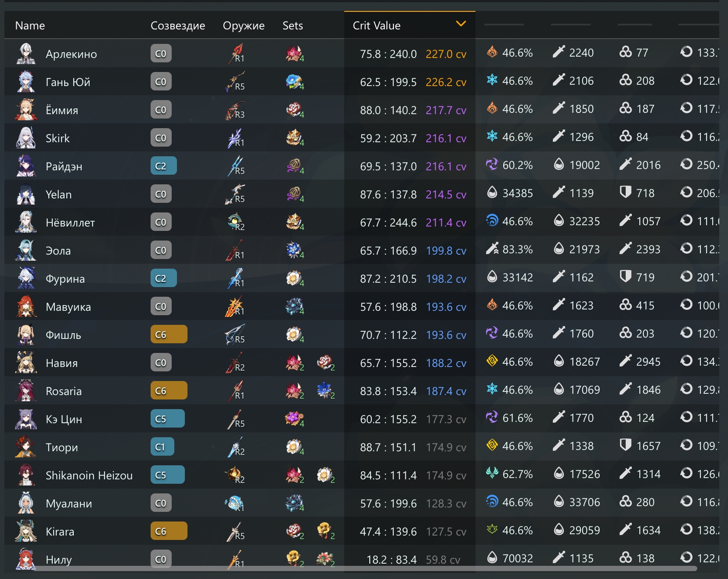Click Фишль's C6 constellation badge

[x=169, y=334]
